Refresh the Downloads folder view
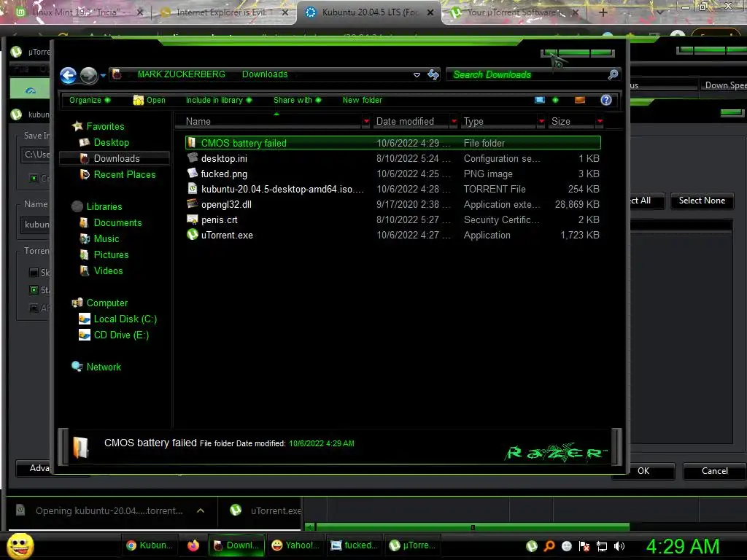The width and height of the screenshot is (747, 560). click(433, 74)
